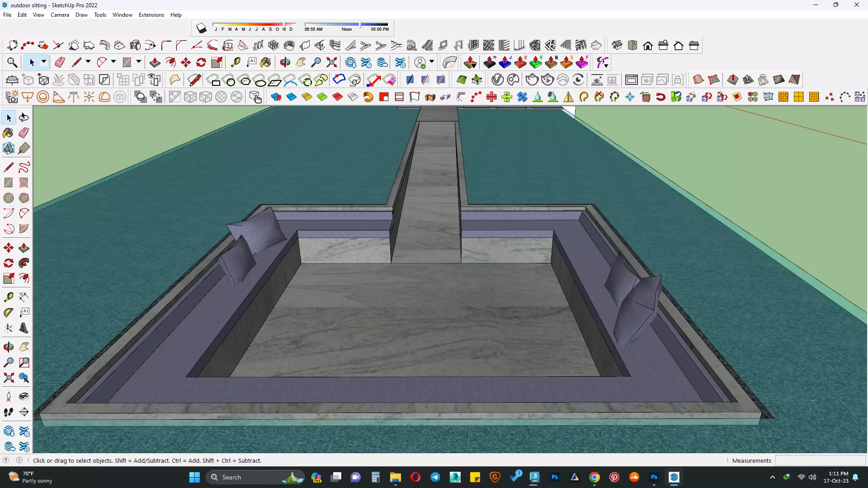Image resolution: width=868 pixels, height=488 pixels.
Task: Expand the Arc tool dropdown arrow
Action: point(113,62)
